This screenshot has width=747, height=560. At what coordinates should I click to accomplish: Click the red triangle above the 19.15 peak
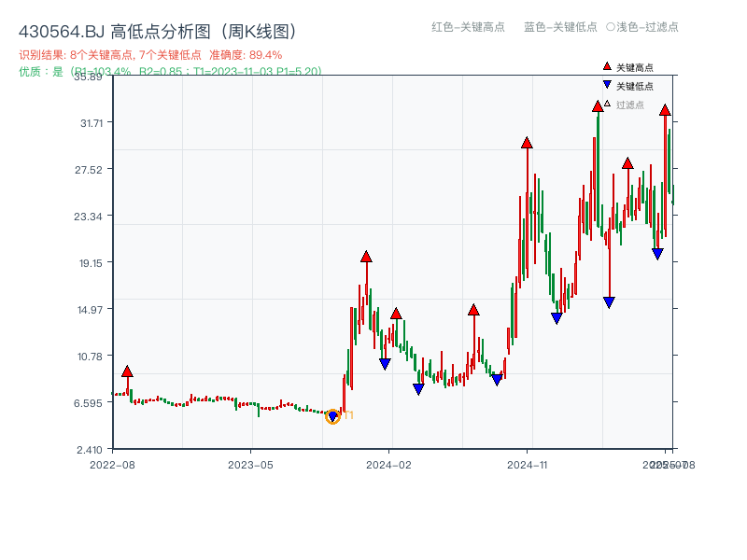pos(365,254)
